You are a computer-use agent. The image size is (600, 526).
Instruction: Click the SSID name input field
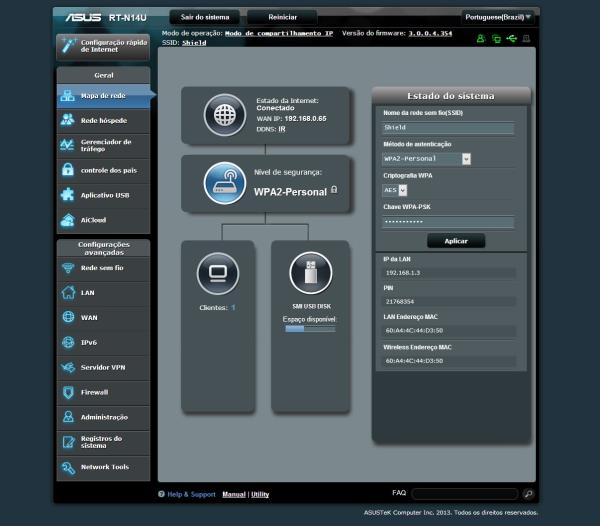click(x=448, y=128)
